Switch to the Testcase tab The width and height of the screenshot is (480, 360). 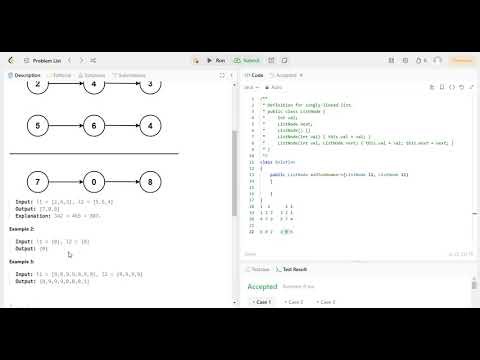point(257,269)
